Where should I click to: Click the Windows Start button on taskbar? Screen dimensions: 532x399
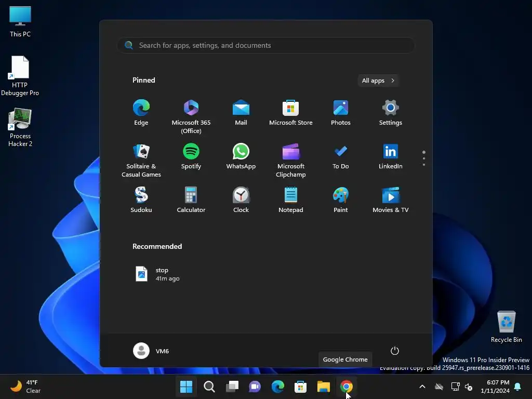pos(187,387)
